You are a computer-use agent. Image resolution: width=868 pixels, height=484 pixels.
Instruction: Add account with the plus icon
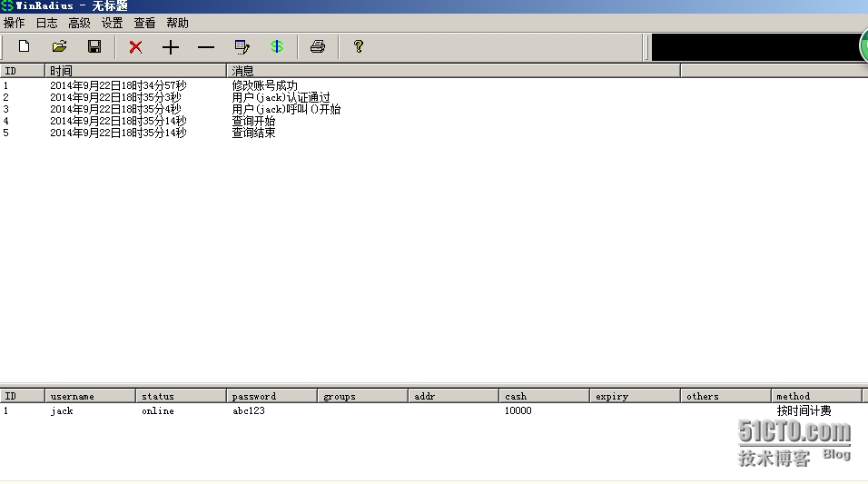pyautogui.click(x=171, y=47)
